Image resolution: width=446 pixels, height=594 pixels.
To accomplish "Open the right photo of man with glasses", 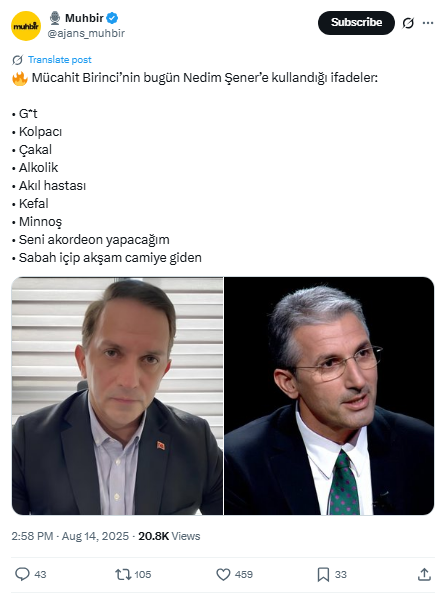I will (329, 396).
